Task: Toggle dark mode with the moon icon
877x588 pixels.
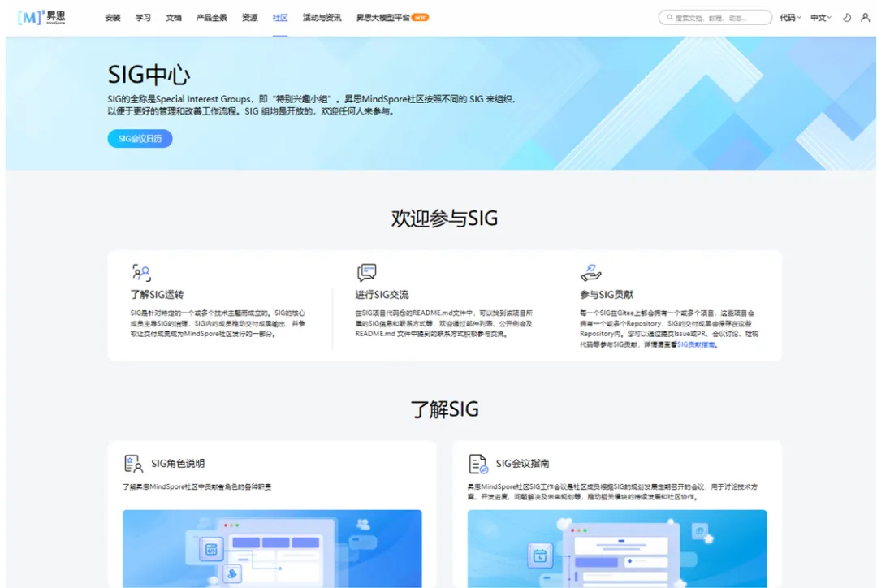Action: click(846, 18)
